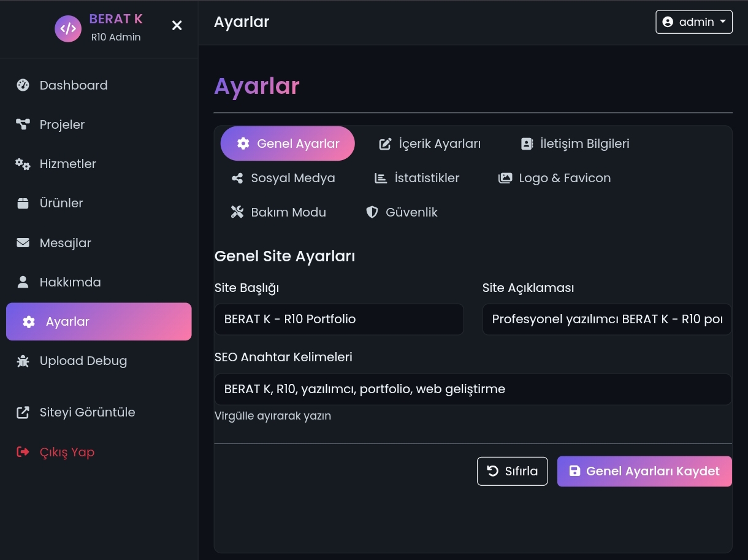Click the admin user circle icon
Image resolution: width=748 pixels, height=560 pixels.
click(668, 22)
